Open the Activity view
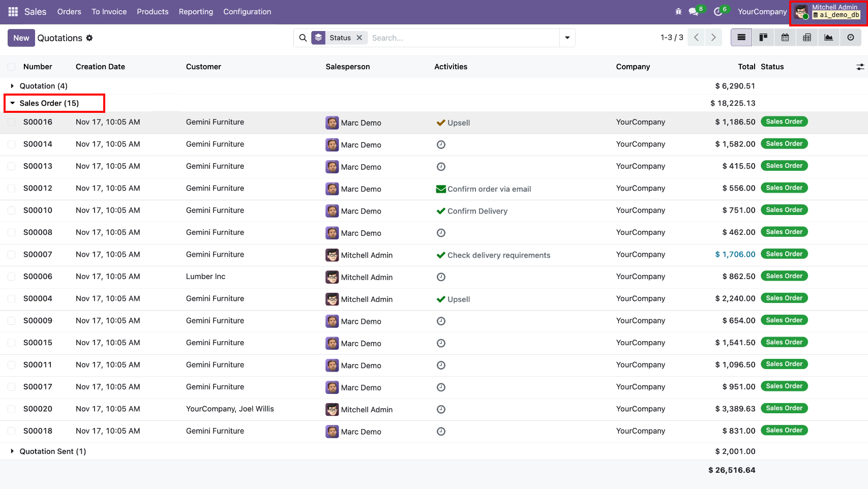Screen dimensions: 868x489 click(851, 38)
